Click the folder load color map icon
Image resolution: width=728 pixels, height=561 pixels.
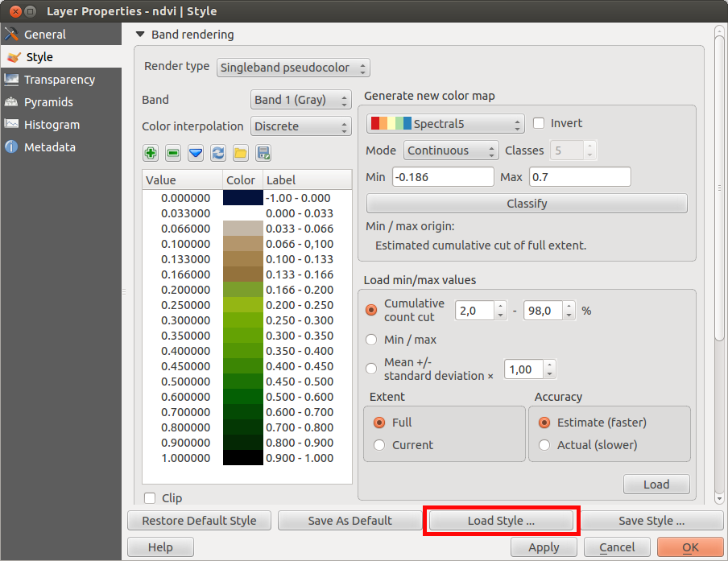point(241,153)
